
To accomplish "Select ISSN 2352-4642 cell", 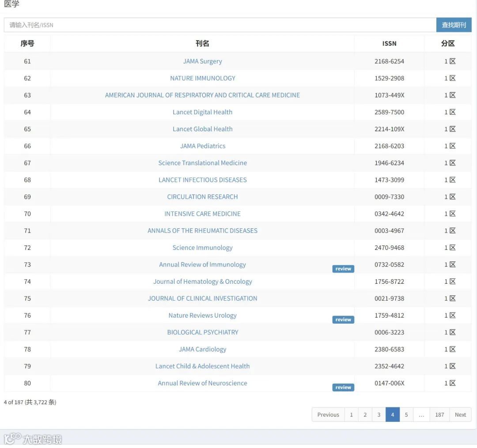I will tap(390, 366).
